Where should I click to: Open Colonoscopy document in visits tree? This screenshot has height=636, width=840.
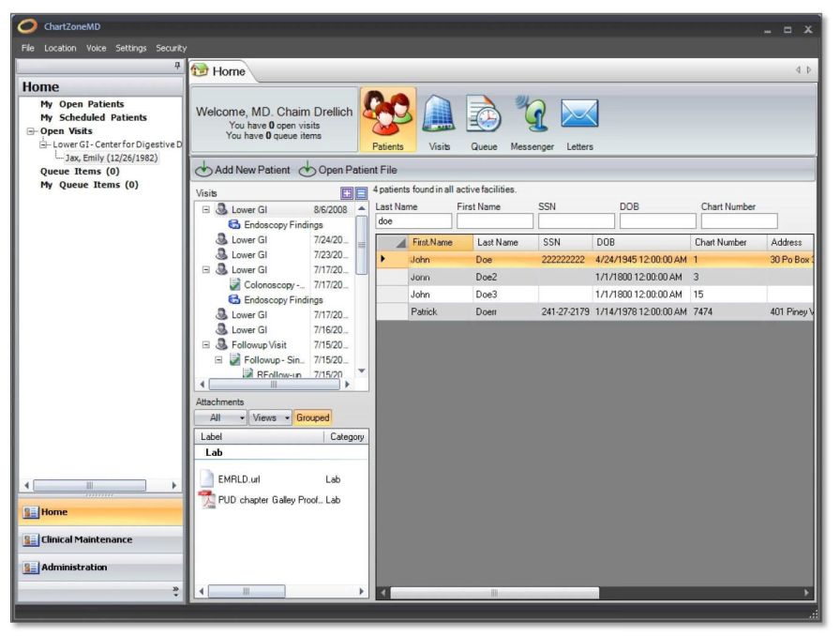274,285
